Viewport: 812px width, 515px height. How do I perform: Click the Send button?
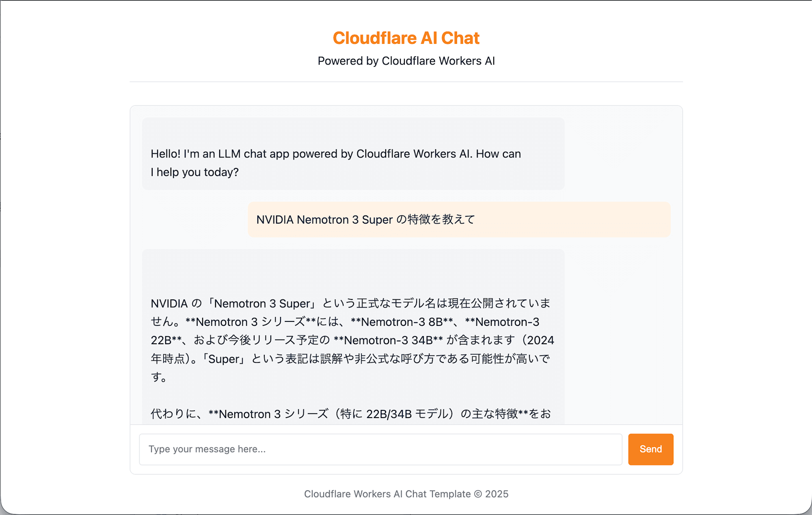[x=650, y=449]
